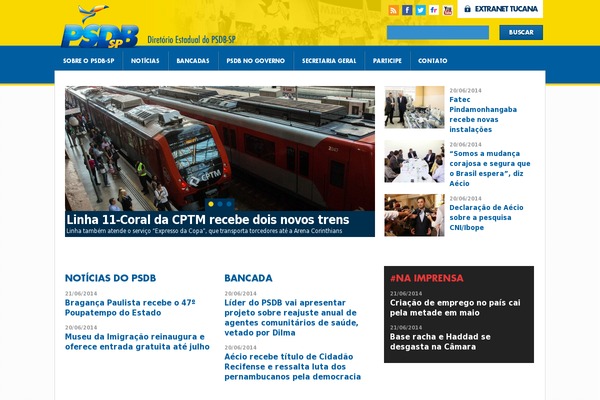Open Aécio recebe título de Cidadão Recifense
The image size is (600, 400).
point(293,367)
